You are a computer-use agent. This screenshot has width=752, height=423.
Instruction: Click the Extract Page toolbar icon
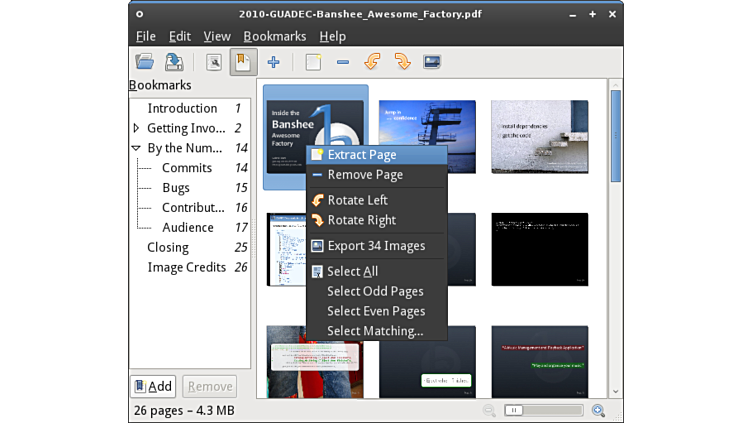coord(313,62)
